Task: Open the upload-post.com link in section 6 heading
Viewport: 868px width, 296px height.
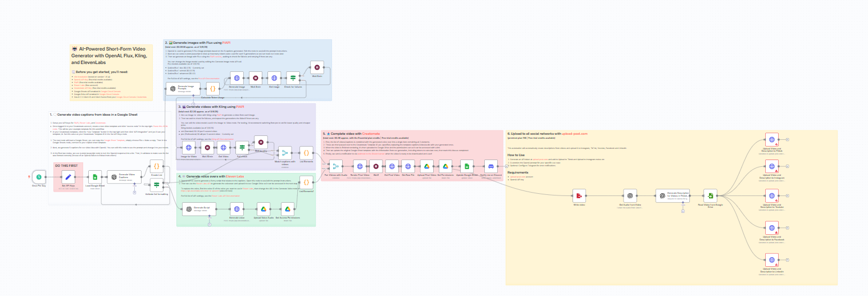Action: pyautogui.click(x=575, y=134)
